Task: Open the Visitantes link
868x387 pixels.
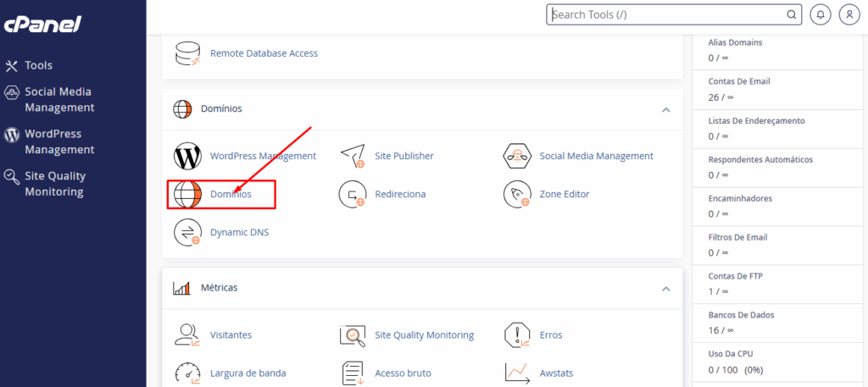Action: (231, 335)
